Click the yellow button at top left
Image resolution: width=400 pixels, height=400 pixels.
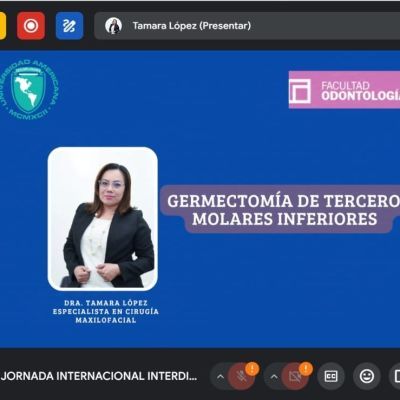pos(3,26)
